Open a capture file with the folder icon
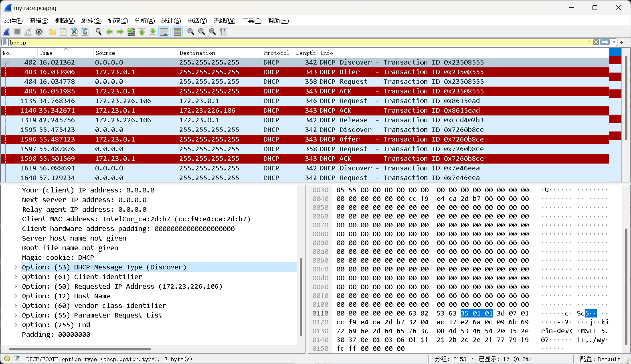 pos(53,32)
